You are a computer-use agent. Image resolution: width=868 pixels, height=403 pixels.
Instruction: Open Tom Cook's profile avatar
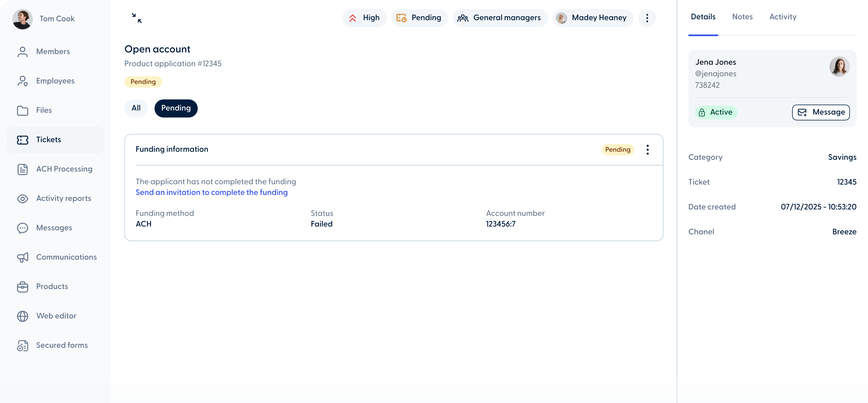click(x=22, y=19)
